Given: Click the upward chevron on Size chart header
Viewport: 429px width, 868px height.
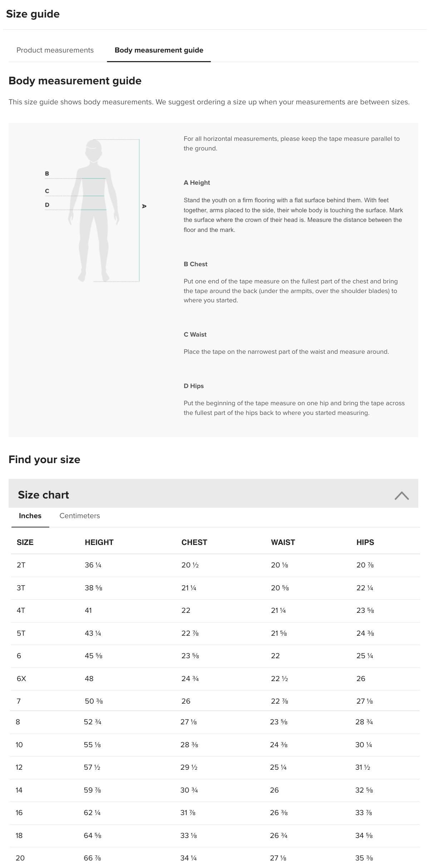Looking at the screenshot, I should (402, 496).
